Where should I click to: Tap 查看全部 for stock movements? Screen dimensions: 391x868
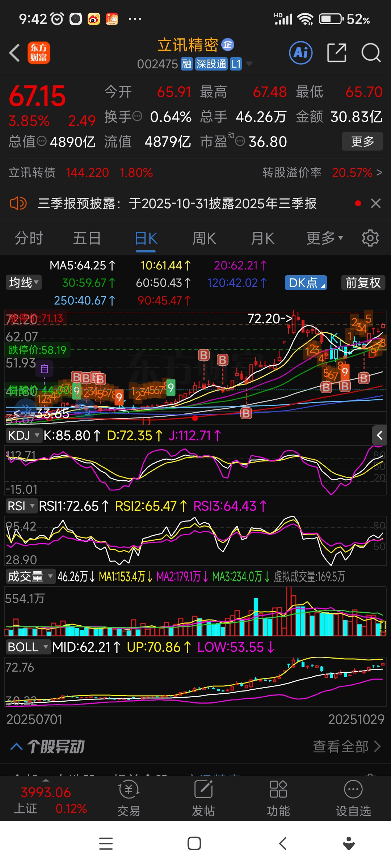pyautogui.click(x=347, y=746)
